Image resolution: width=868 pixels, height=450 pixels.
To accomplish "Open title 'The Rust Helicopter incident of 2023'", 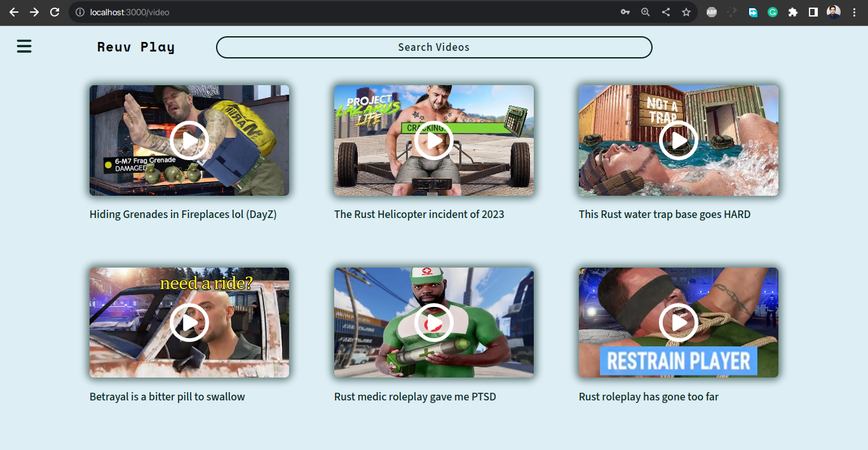I will [x=419, y=215].
